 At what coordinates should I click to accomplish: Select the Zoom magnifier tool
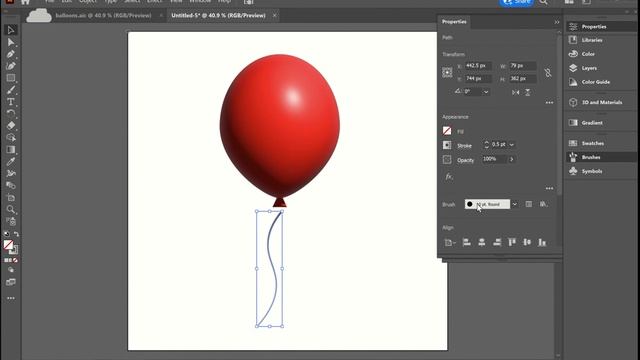tap(11, 209)
